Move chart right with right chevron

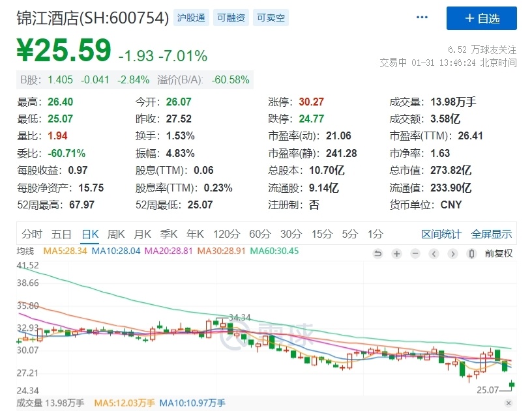(x=452, y=253)
